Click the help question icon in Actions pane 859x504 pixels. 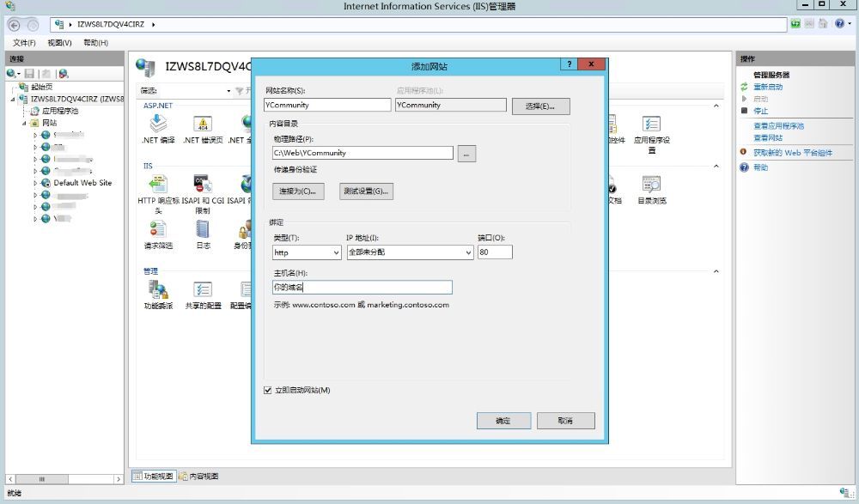[x=744, y=167]
